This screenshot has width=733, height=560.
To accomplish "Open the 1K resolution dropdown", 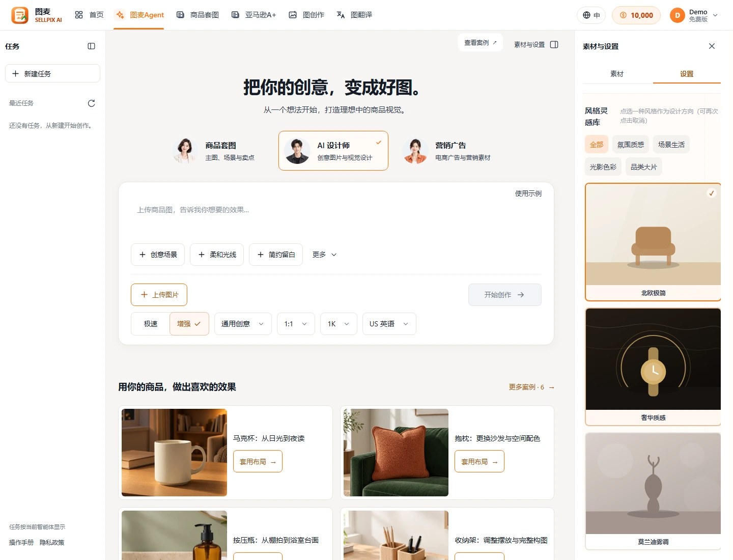I will click(x=339, y=324).
